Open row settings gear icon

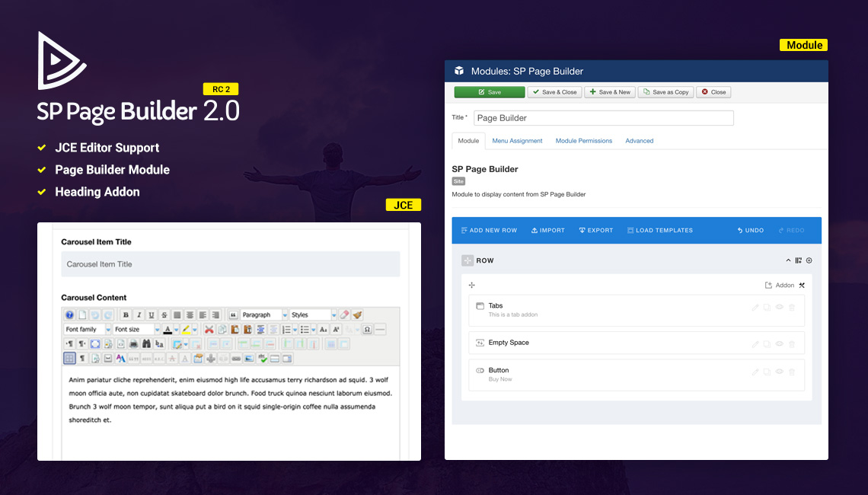point(809,260)
